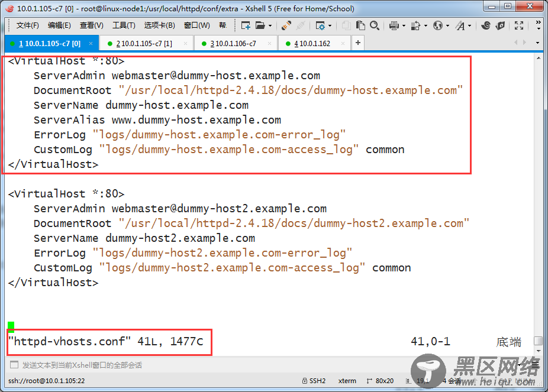Click the Open Session folder icon
548x392 pixels.
[x=260, y=25]
